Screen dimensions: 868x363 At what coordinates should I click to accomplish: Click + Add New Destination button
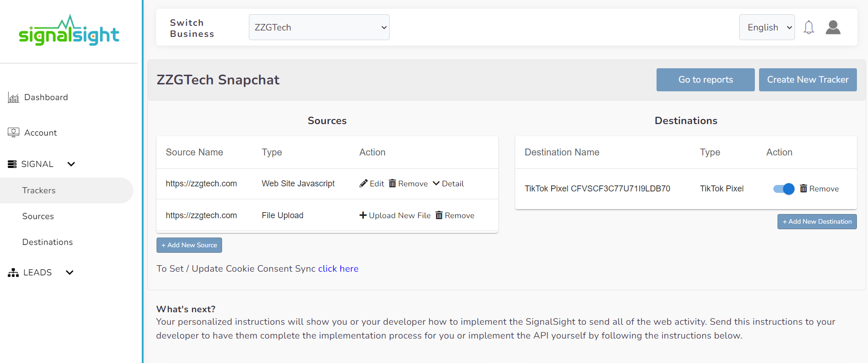pos(817,221)
